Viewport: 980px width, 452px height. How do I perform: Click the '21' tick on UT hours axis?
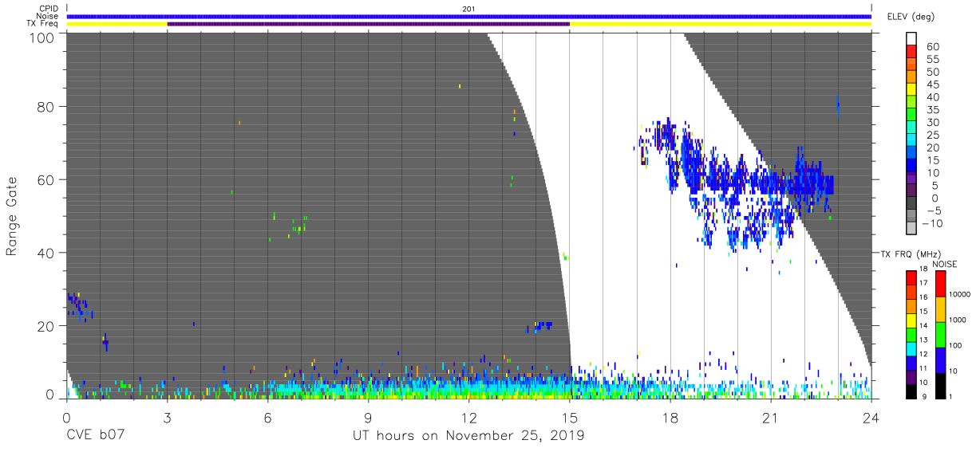(770, 417)
